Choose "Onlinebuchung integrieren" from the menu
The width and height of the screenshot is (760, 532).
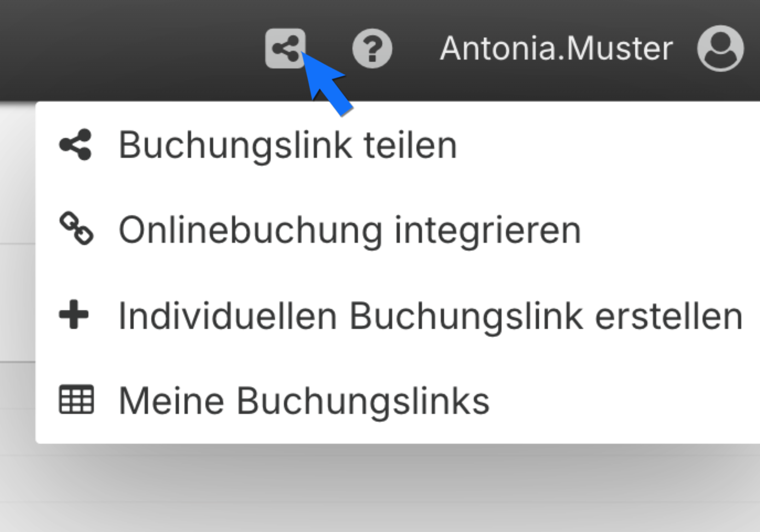tap(349, 230)
